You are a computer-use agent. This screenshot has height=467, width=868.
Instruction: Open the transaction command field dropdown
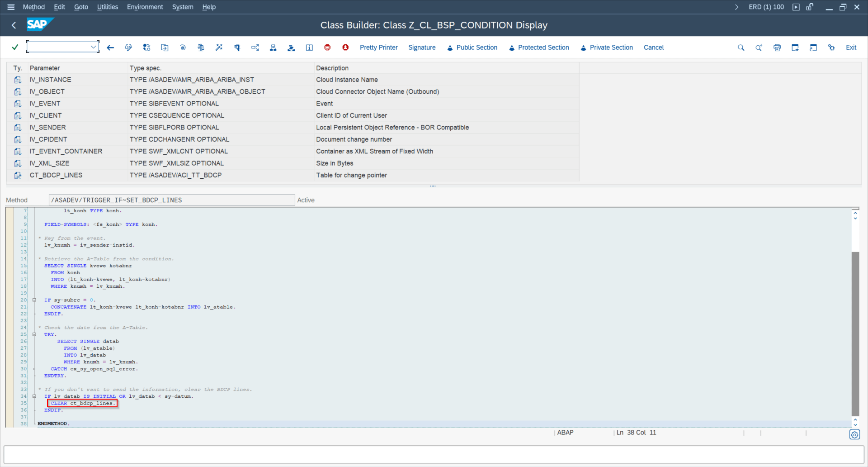(x=93, y=47)
